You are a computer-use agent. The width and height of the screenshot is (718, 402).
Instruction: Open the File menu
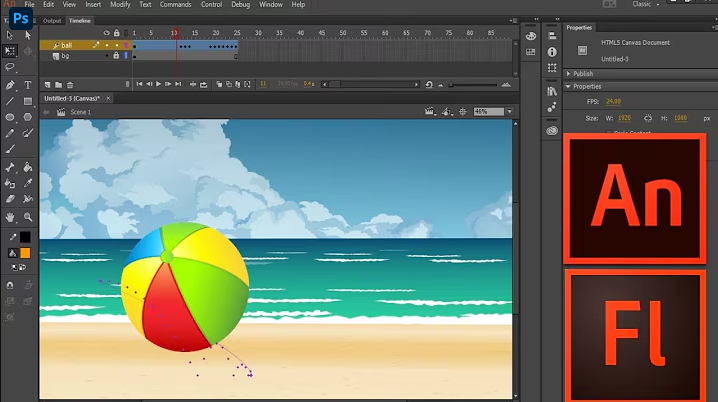(29, 5)
